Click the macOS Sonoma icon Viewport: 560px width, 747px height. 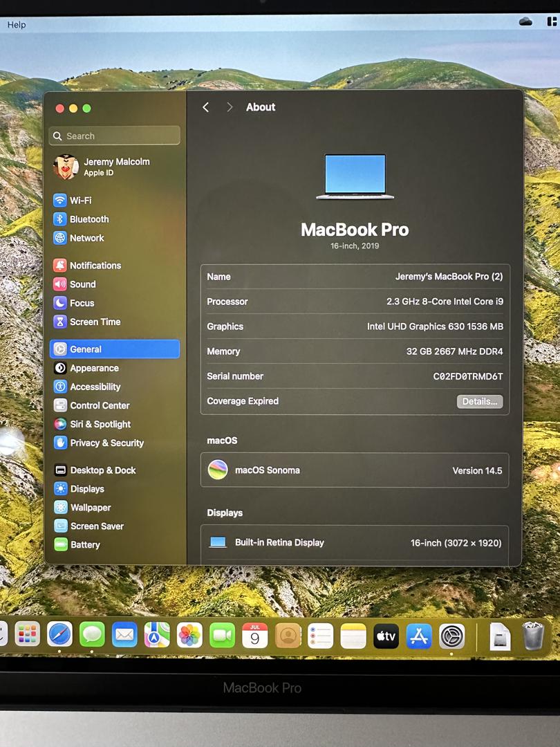(x=218, y=470)
